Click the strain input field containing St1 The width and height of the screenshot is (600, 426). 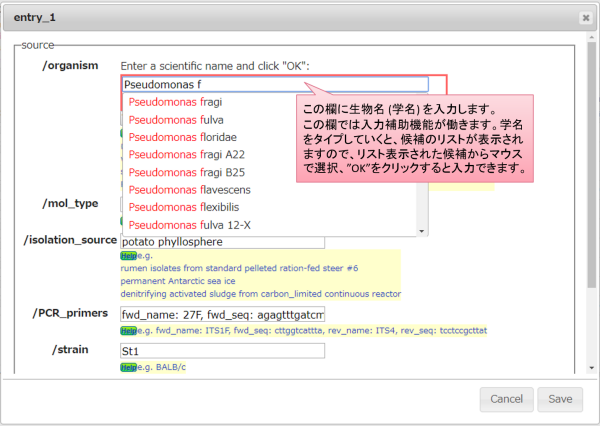point(222,351)
